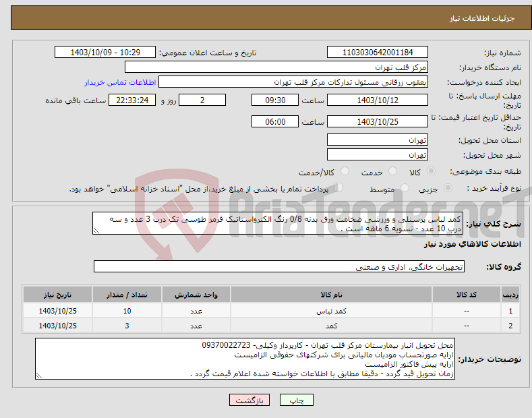Click the کد کالا column header
This screenshot has width=532, height=418.
467,295
